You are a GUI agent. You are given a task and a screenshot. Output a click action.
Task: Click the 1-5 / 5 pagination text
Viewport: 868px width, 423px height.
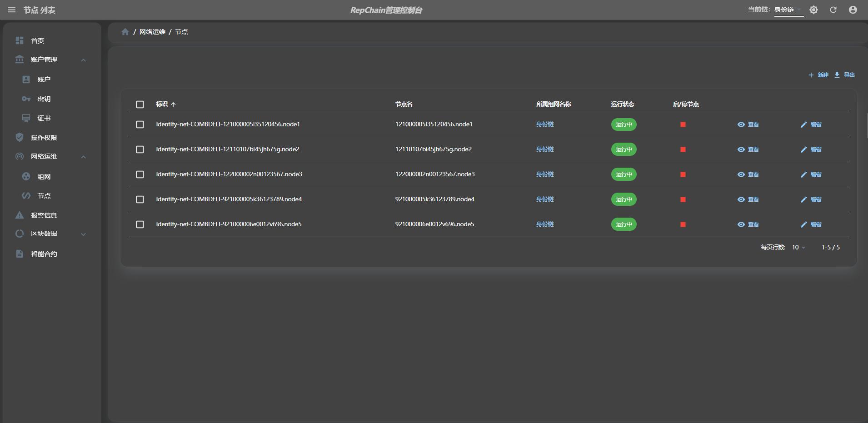(x=831, y=247)
